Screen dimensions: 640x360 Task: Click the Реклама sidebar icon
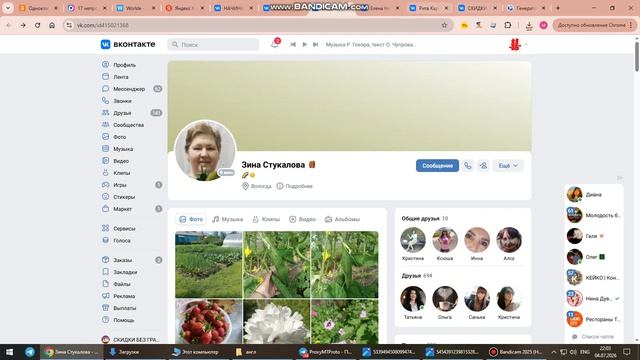tap(105, 296)
